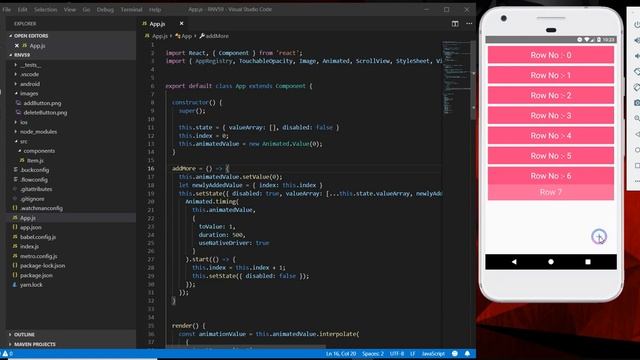
Task: Open babel.config.js in explorer
Action: 38,237
